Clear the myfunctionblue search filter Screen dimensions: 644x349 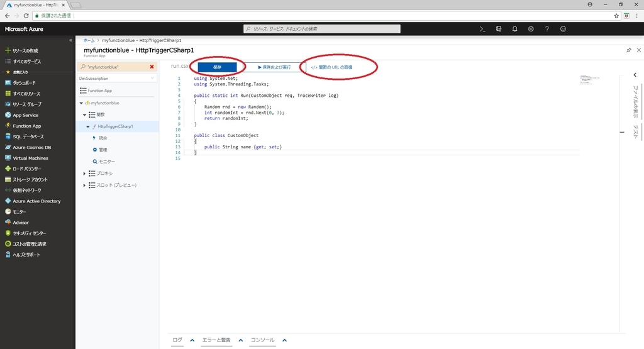click(152, 67)
